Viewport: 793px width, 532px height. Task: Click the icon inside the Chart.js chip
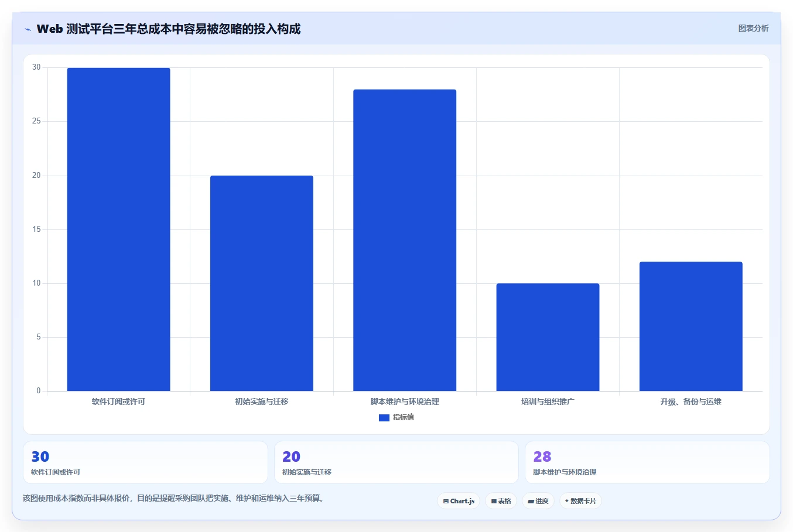(x=446, y=502)
